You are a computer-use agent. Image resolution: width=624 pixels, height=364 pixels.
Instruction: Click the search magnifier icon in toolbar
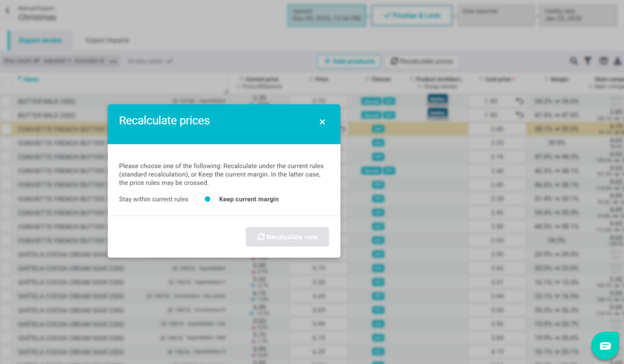(573, 61)
